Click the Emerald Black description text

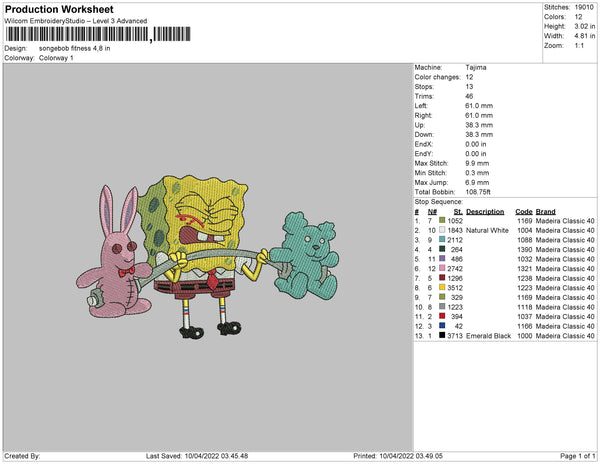(x=489, y=335)
